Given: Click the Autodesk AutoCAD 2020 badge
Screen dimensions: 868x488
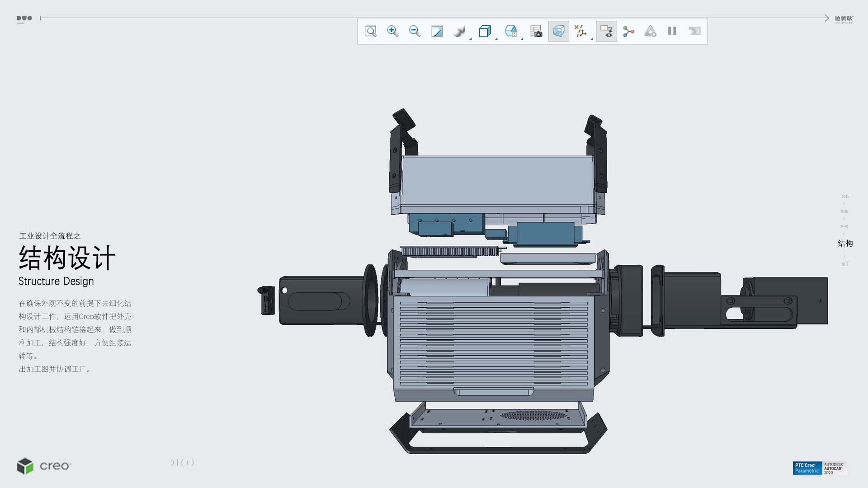Looking at the screenshot, I should [x=834, y=468].
